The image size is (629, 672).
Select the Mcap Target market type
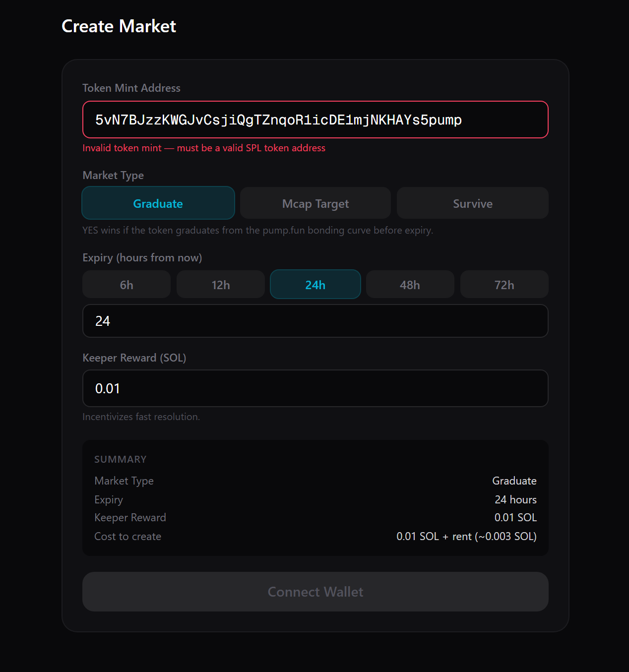point(315,203)
